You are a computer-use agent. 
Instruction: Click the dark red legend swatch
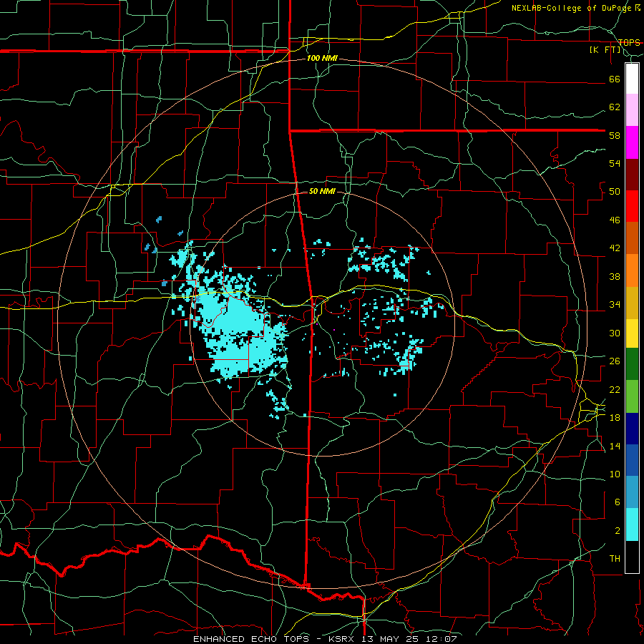pyautogui.click(x=632, y=174)
